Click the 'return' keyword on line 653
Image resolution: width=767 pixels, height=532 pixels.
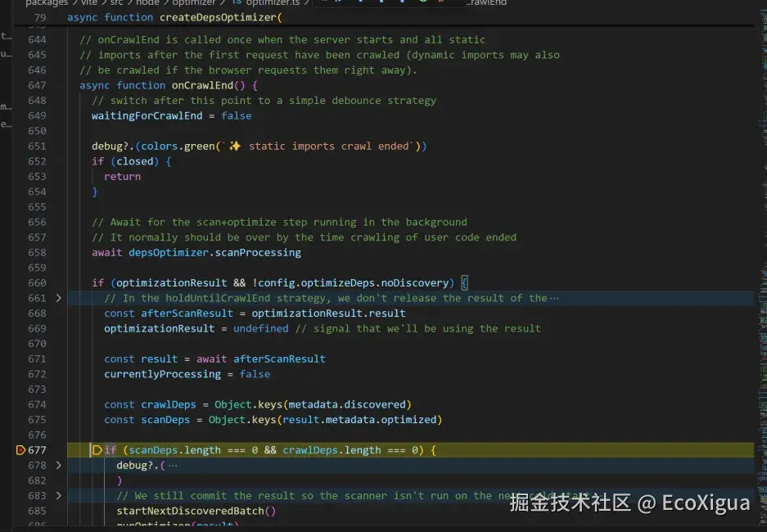coord(122,176)
